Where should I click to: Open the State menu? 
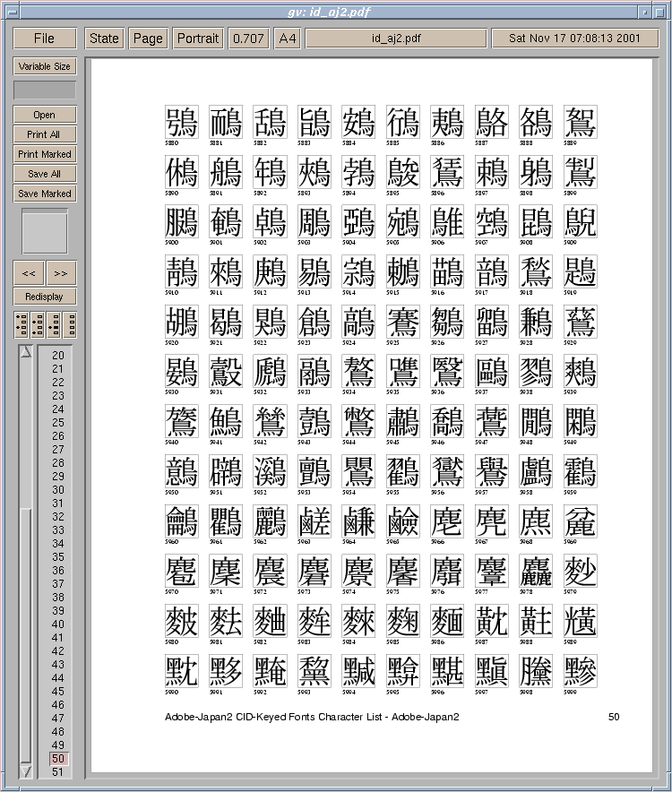(x=104, y=38)
